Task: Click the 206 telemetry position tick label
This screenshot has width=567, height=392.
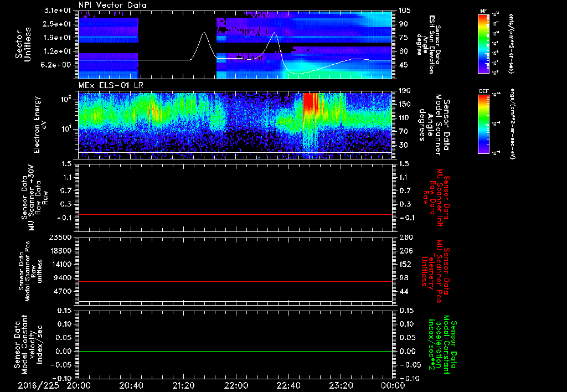Action: pos(405,251)
